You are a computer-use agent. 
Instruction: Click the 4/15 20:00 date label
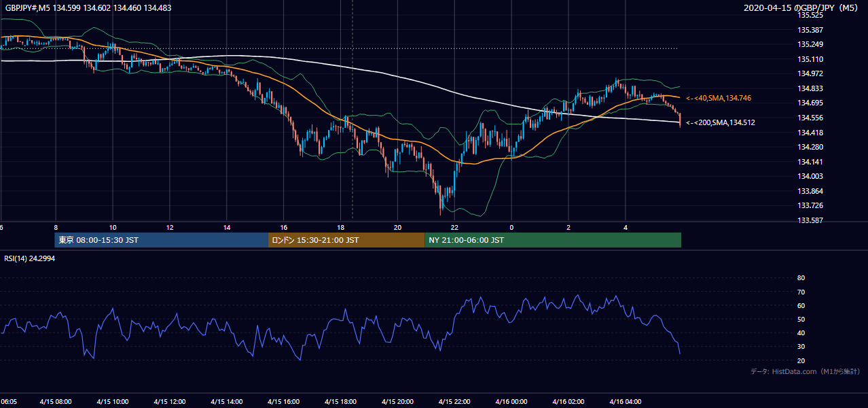click(398, 401)
